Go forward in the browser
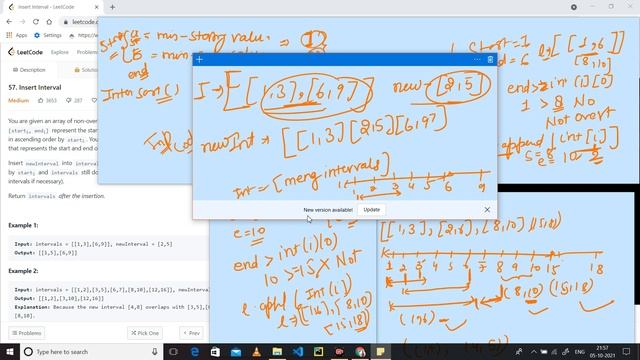 coord(22,22)
